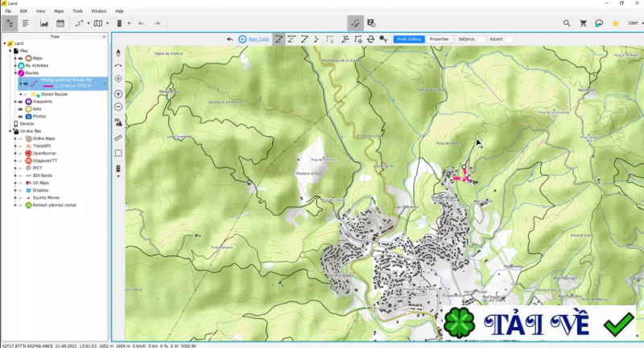This screenshot has height=348, width=644.
Task: Toggle visibility eye for Photos
Action: pyautogui.click(x=20, y=117)
